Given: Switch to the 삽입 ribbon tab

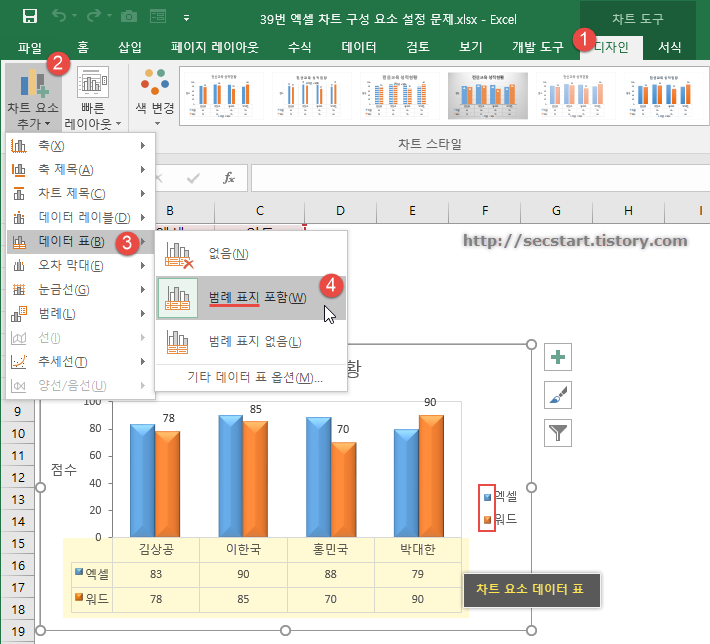Looking at the screenshot, I should tap(130, 47).
